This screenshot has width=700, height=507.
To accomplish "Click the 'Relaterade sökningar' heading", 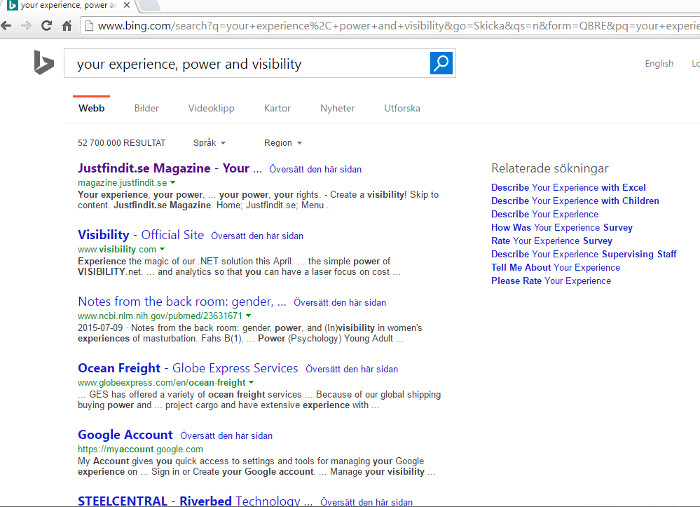I will coord(550,168).
